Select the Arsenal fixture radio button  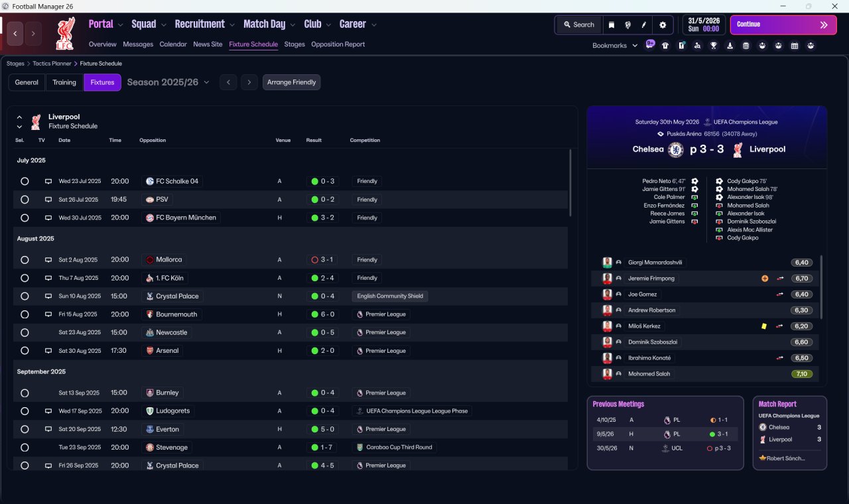pos(25,351)
